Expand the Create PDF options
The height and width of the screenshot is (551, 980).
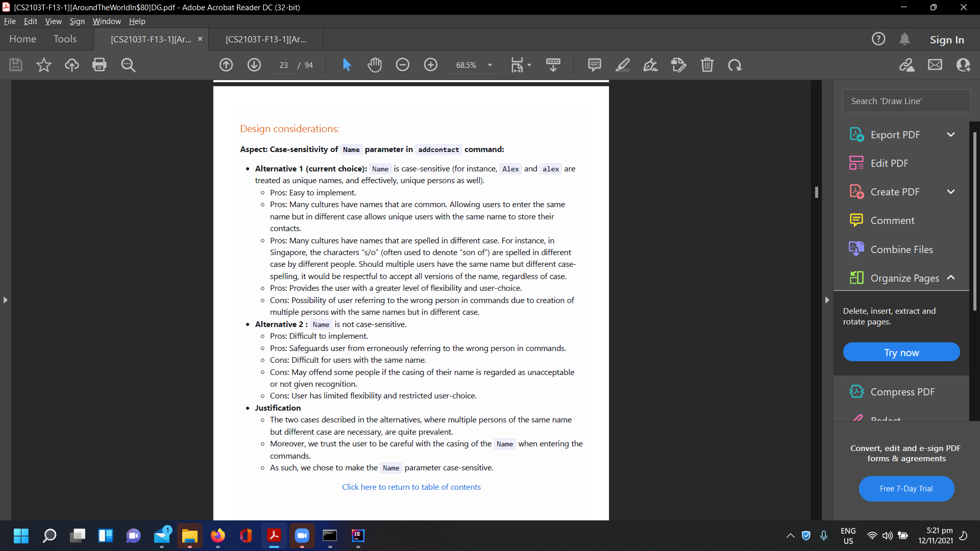(951, 192)
